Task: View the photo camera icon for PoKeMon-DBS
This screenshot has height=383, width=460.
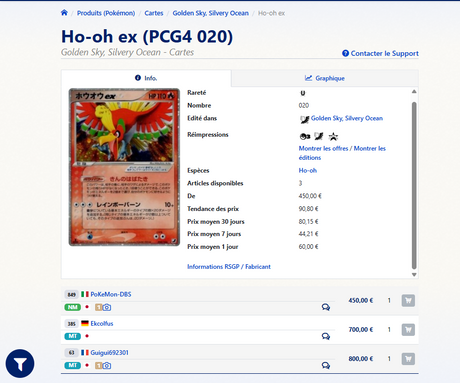Action: (107, 307)
